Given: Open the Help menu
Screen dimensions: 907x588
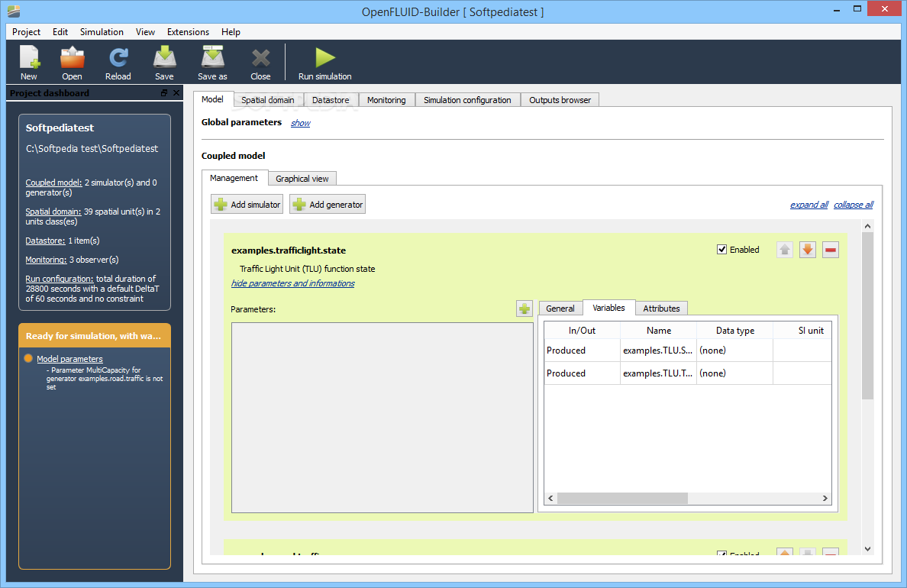Looking at the screenshot, I should [231, 32].
